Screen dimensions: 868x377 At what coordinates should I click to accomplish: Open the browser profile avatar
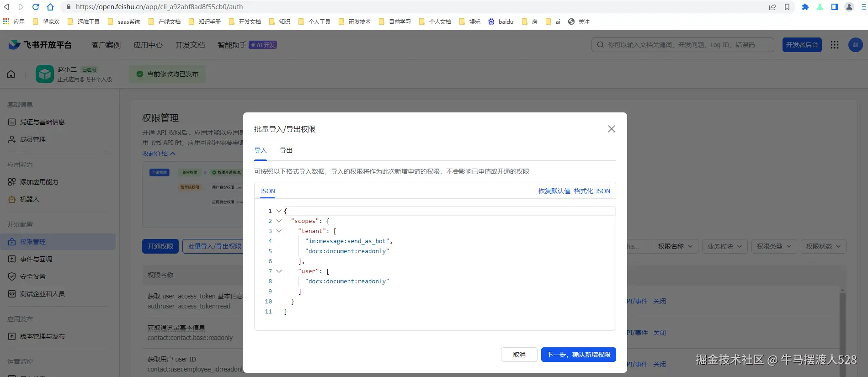849,7
